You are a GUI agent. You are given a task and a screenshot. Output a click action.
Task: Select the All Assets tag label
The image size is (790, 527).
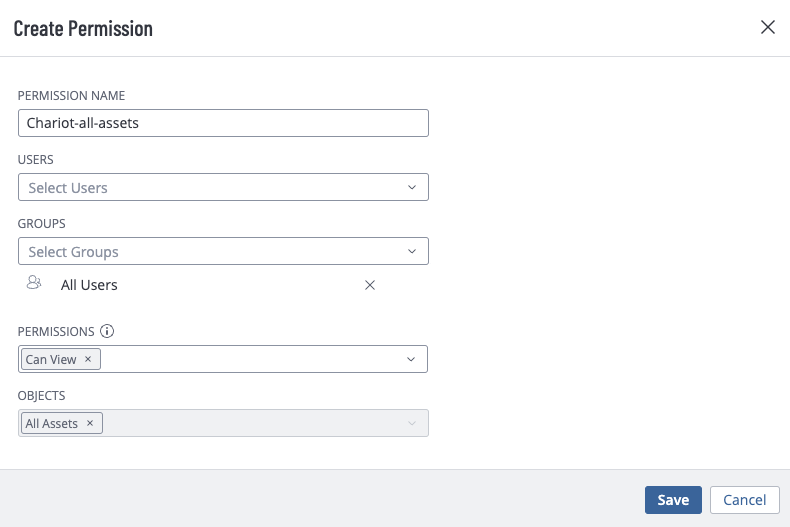[51, 423]
